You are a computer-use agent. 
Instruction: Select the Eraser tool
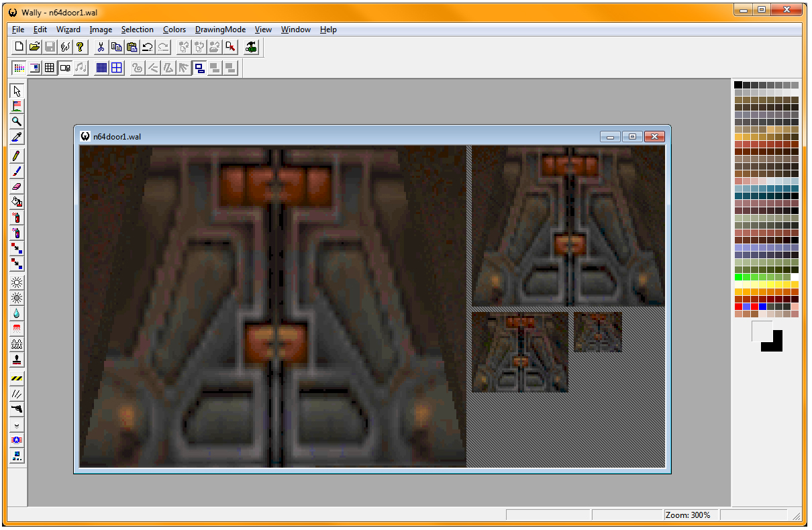[17, 187]
